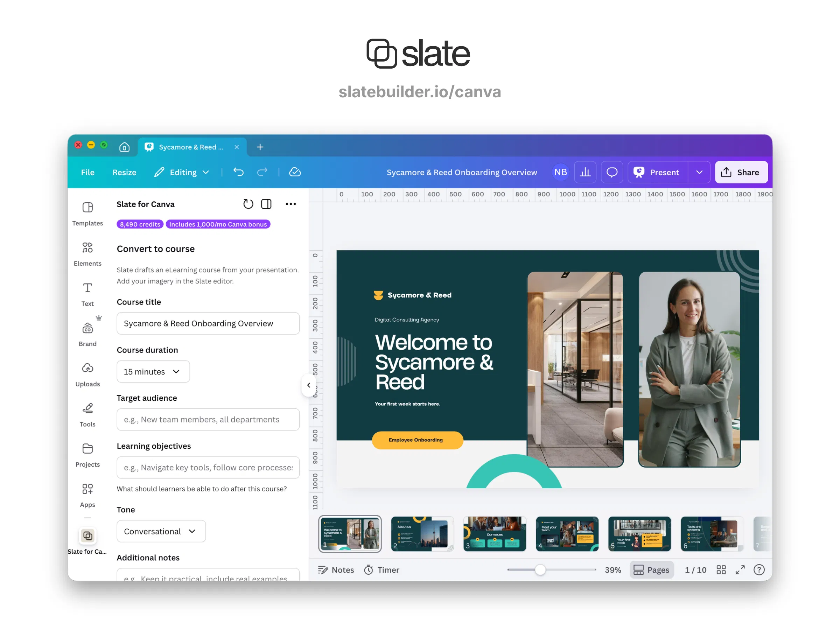Expand the Present options arrow
This screenshot has height=630, width=840.
point(699,173)
